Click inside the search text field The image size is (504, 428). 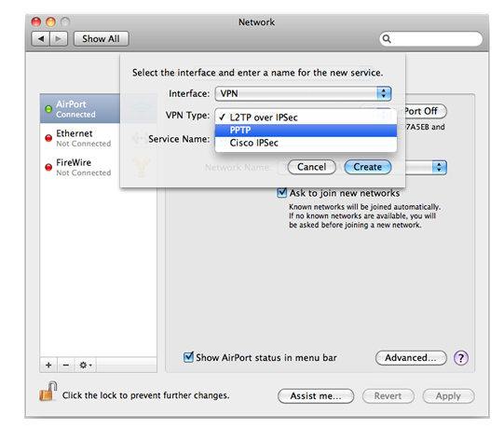[436, 39]
